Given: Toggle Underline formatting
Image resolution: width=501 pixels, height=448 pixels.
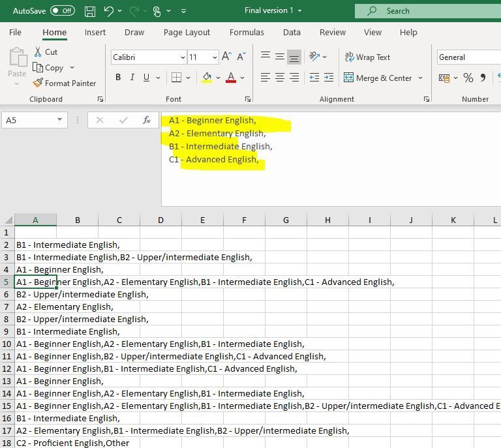Looking at the screenshot, I should pyautogui.click(x=146, y=77).
